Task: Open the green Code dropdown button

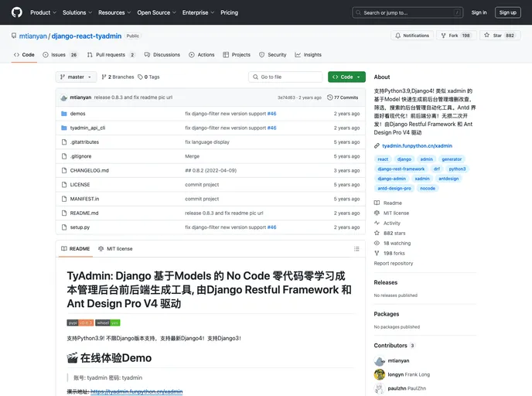Action: [346, 77]
